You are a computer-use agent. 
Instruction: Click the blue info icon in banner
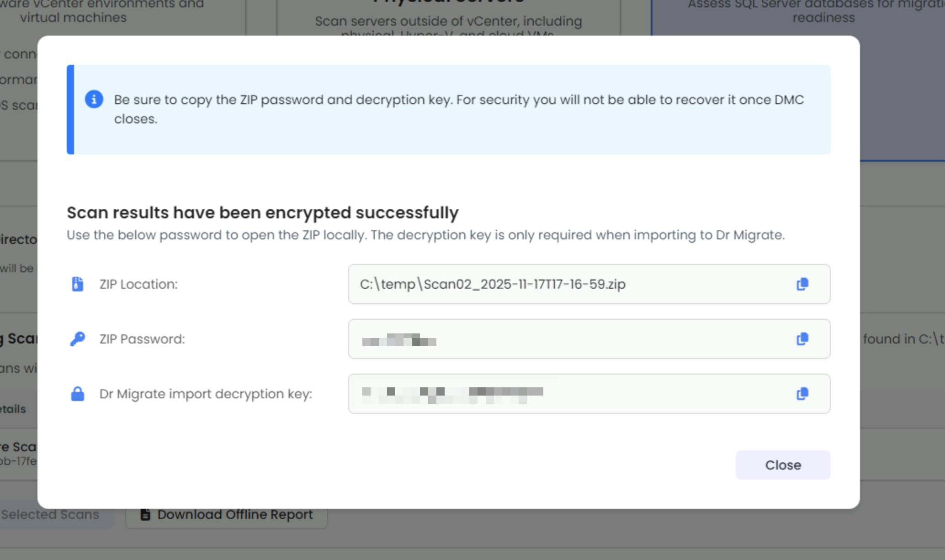coord(94,99)
